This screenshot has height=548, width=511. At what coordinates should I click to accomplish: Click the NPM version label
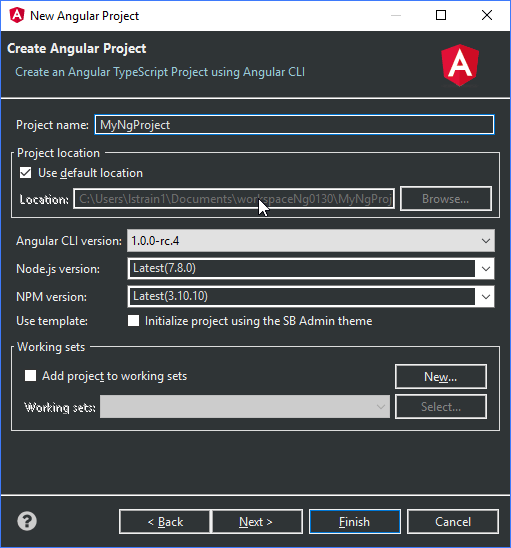[51, 297]
